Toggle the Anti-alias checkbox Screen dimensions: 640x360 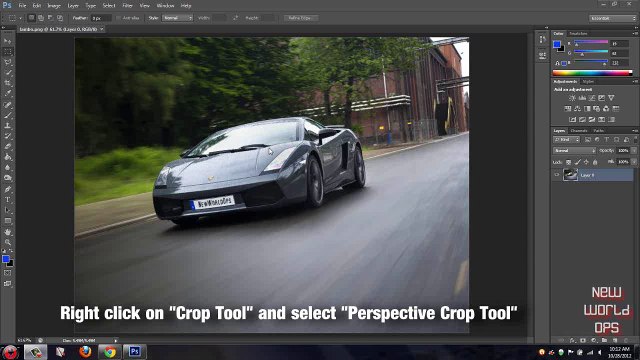(119, 18)
